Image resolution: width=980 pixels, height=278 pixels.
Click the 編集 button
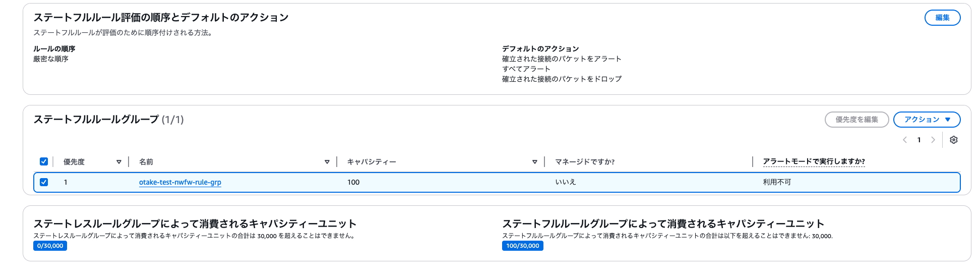[x=942, y=18]
